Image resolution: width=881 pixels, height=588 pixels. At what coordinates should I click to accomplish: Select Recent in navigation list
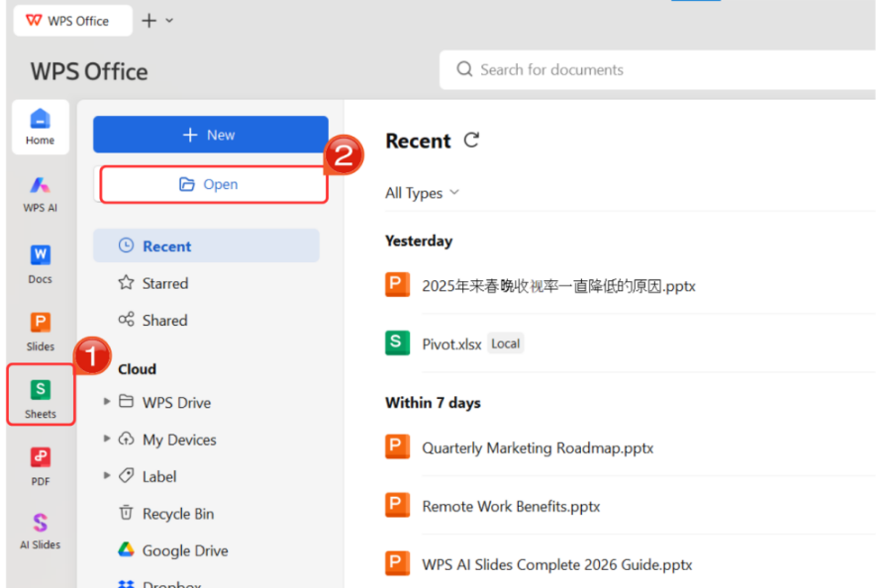206,245
